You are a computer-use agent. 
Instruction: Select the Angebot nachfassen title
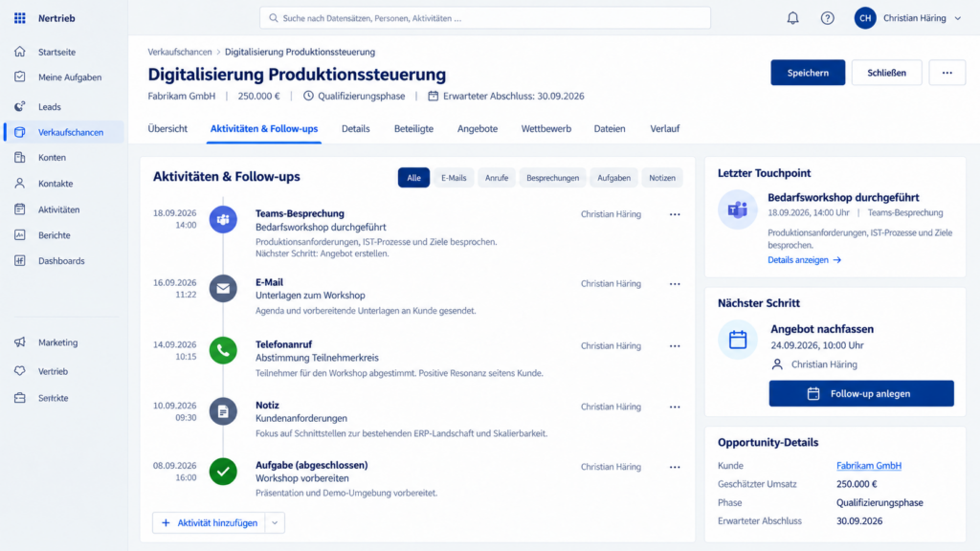coord(822,329)
